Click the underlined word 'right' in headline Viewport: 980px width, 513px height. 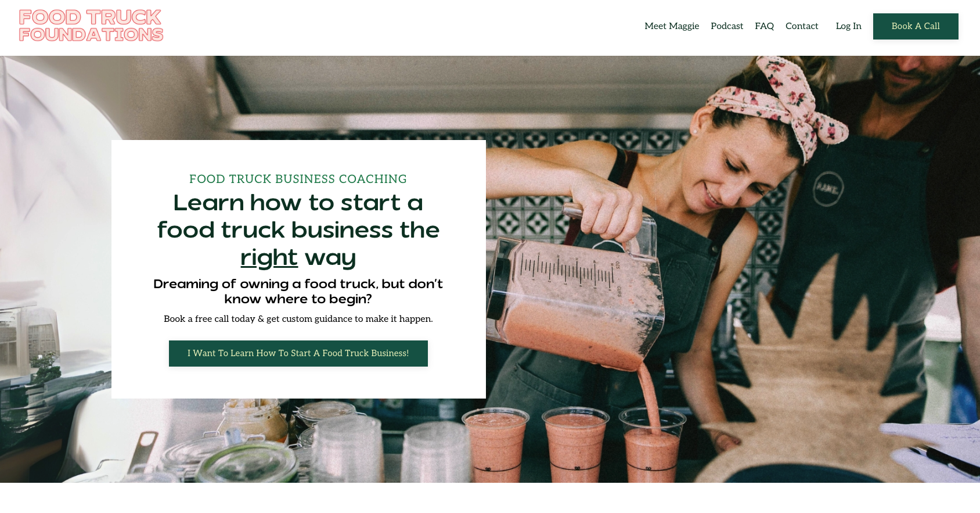pyautogui.click(x=269, y=257)
